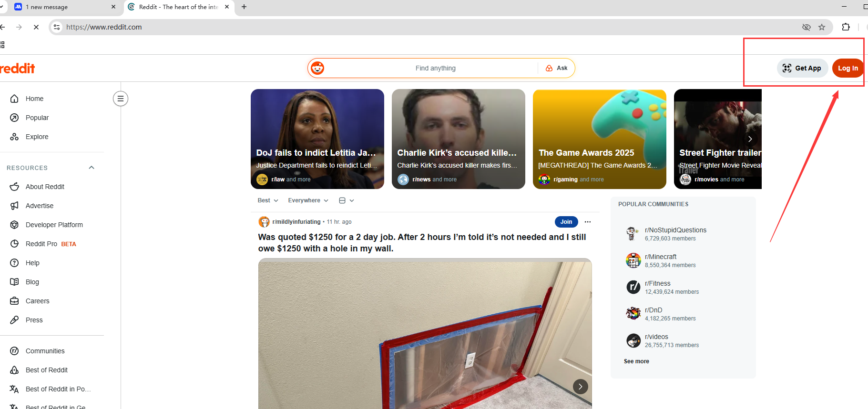This screenshot has height=409, width=868.
Task: Open the Best sort dropdown
Action: pyautogui.click(x=267, y=200)
